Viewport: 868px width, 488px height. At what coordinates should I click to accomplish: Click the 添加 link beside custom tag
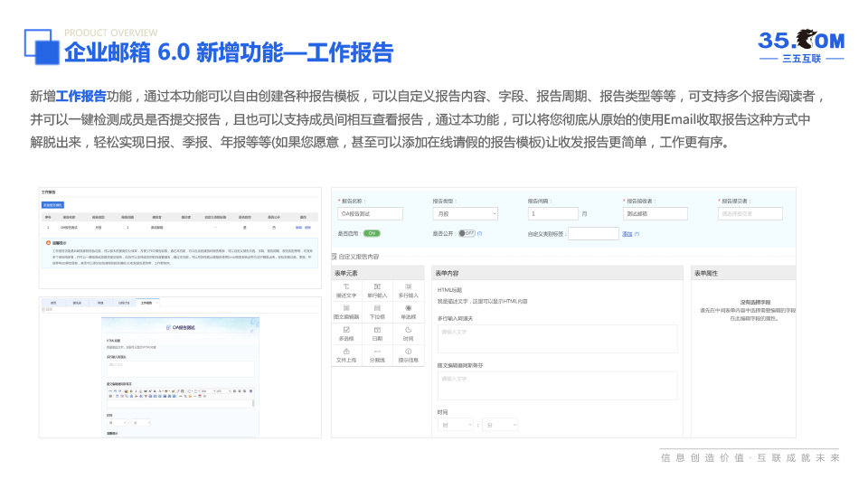coord(627,233)
